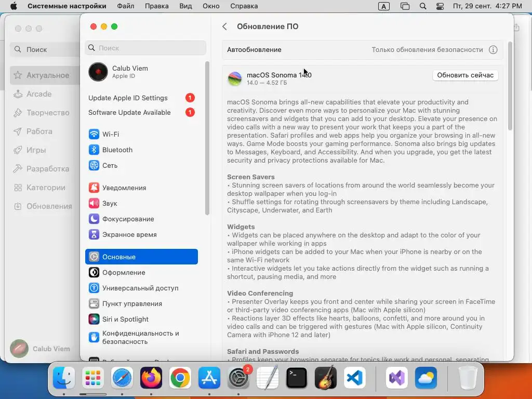
Task: Open Конфиденциальность и безопасность settings
Action: pyautogui.click(x=141, y=337)
